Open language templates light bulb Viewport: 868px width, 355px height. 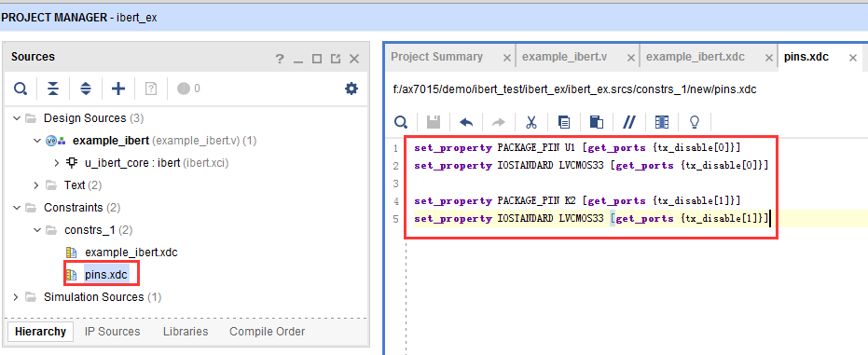695,122
